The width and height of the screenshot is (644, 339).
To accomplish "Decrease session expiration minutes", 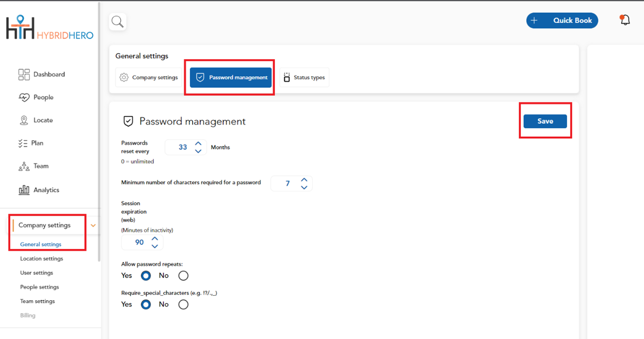I will click(x=155, y=246).
